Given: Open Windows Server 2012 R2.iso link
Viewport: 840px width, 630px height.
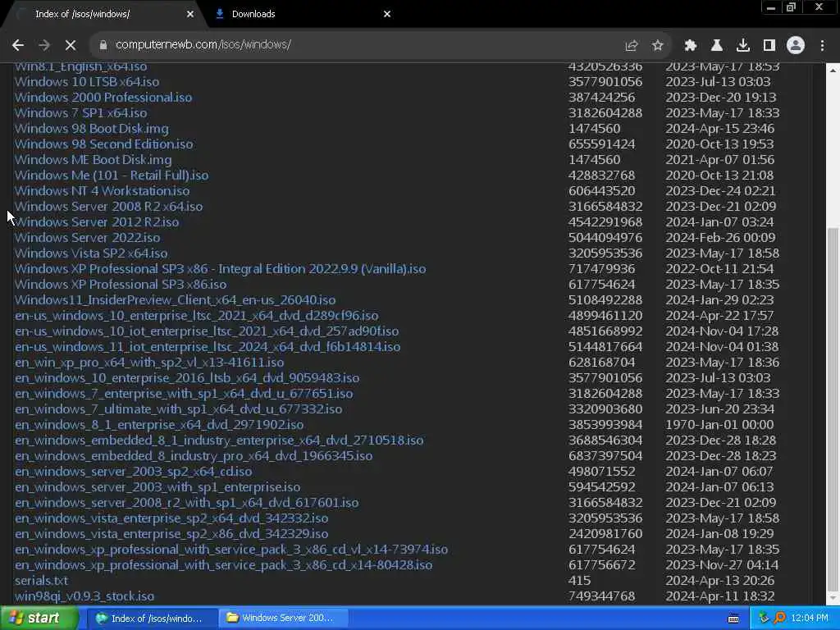Looking at the screenshot, I should (97, 221).
